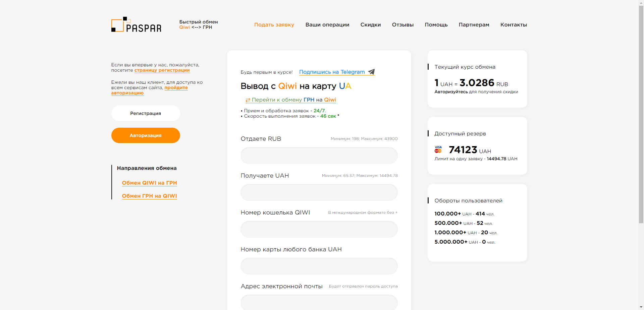This screenshot has width=644, height=310.
Task: Click the swap arrows exchange icon
Action: [x=248, y=100]
